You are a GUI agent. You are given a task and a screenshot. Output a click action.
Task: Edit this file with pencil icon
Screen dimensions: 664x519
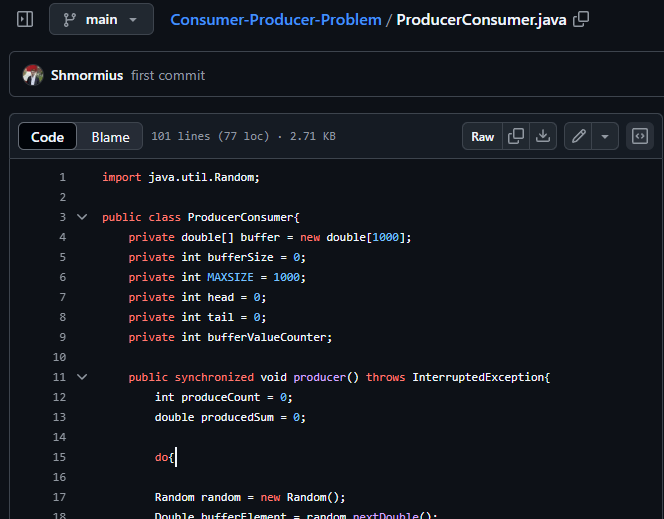(578, 136)
